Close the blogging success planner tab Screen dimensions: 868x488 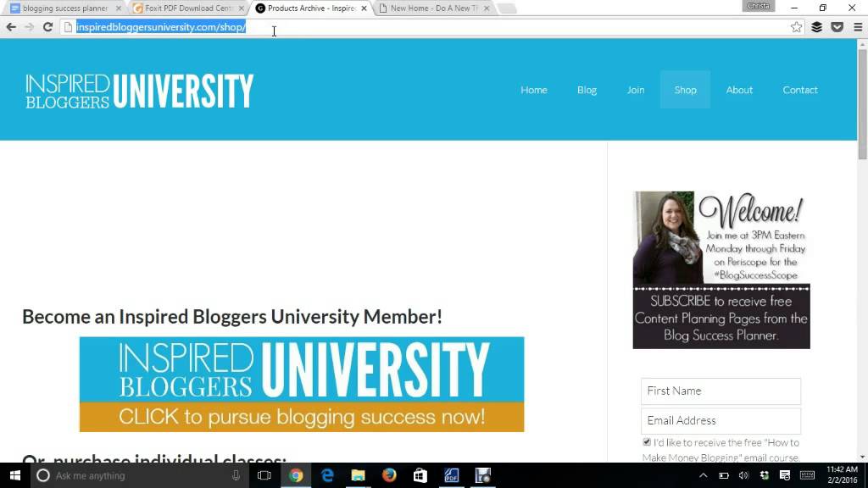click(119, 8)
